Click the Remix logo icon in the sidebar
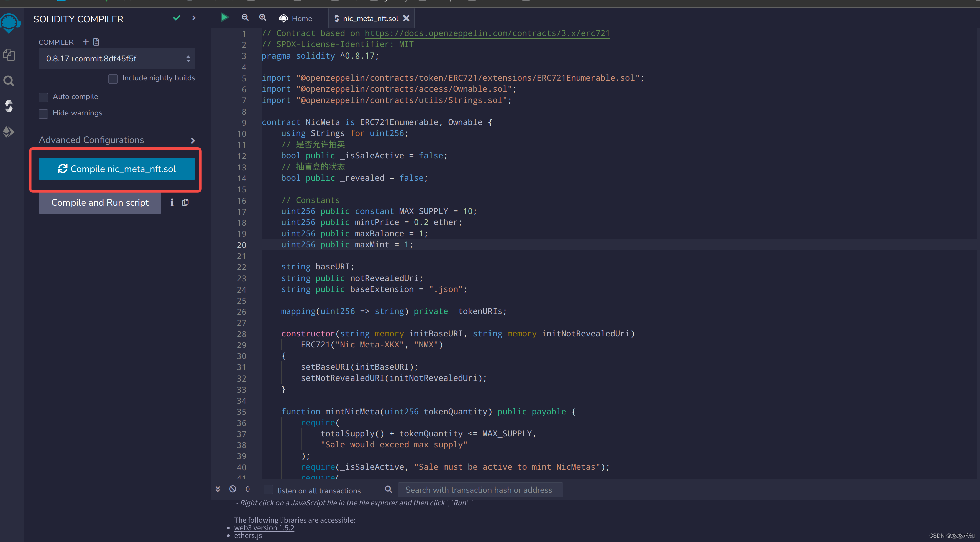 [9, 24]
